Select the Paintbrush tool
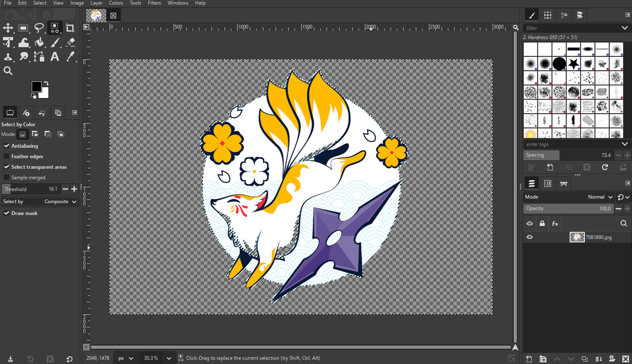Image resolution: width=632 pixels, height=364 pixels. (x=55, y=42)
